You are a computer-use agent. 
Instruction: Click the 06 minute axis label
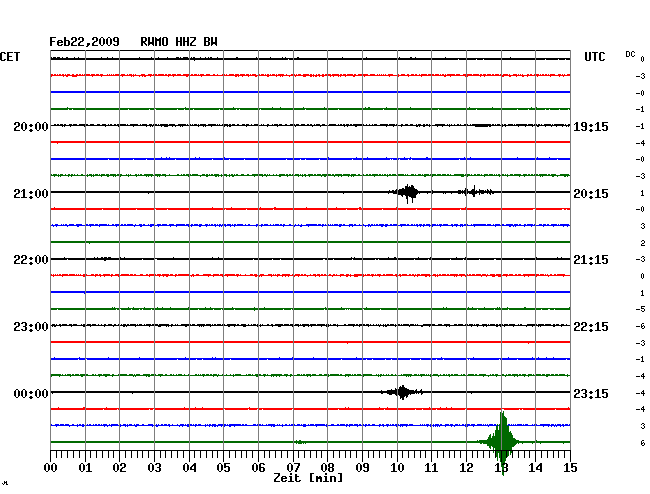pyautogui.click(x=258, y=467)
